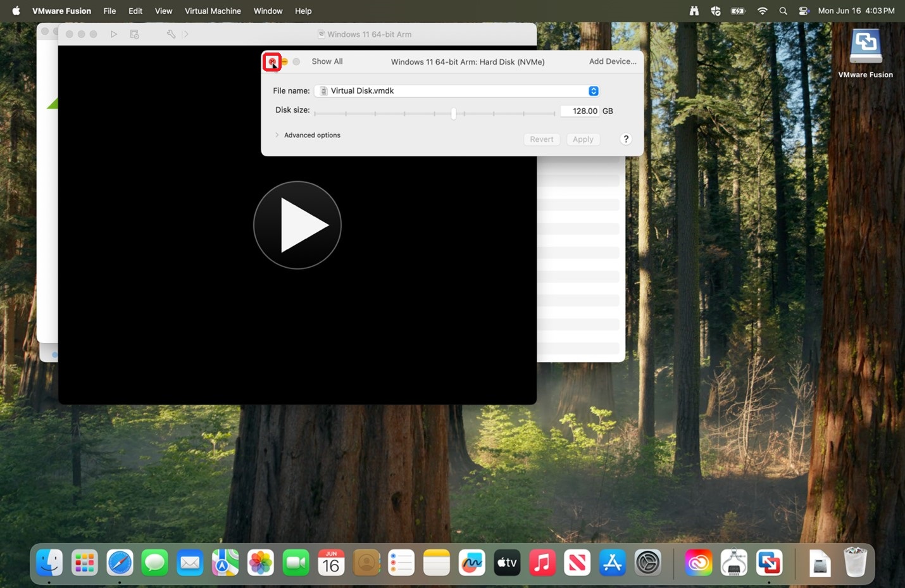Open Control Center in menu bar
This screenshot has width=905, height=588.
804,11
